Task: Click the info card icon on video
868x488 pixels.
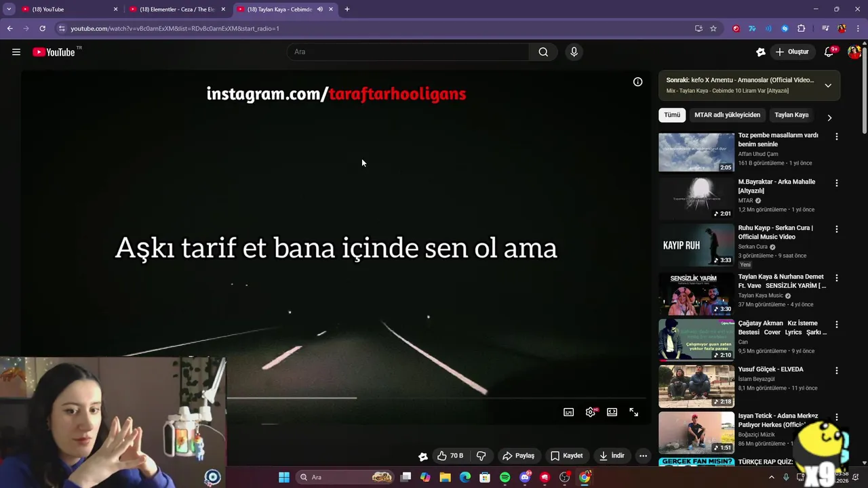Action: pos(637,82)
